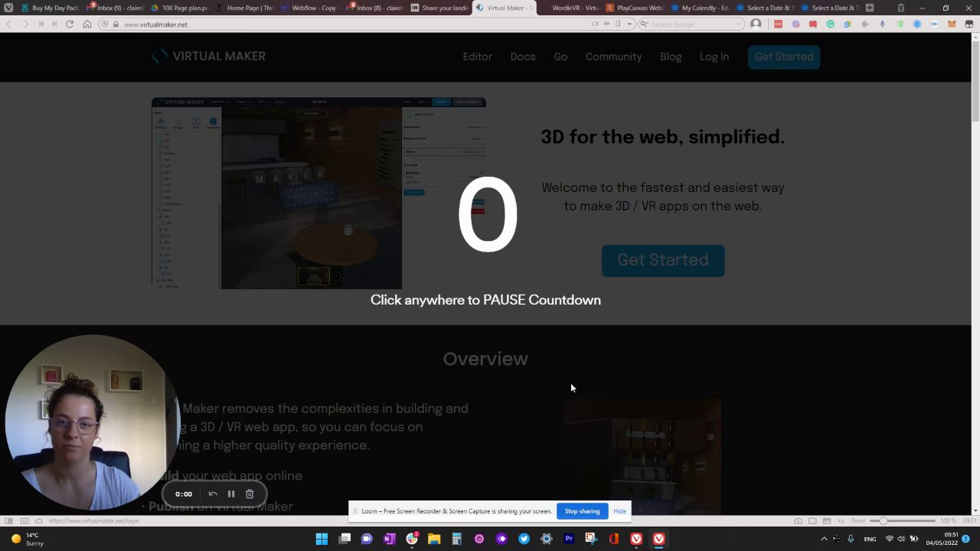Open the Wi-Fi network tray icon
Image resolution: width=980 pixels, height=551 pixels.
pyautogui.click(x=889, y=539)
